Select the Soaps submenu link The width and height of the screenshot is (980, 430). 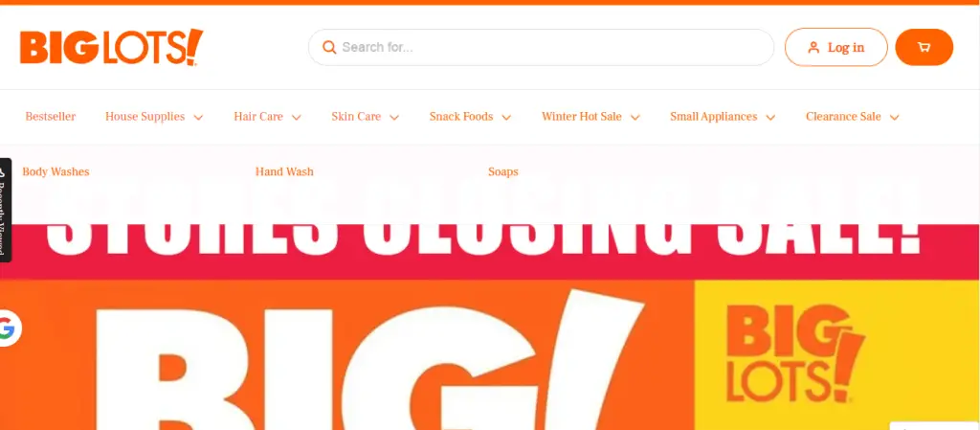point(503,171)
